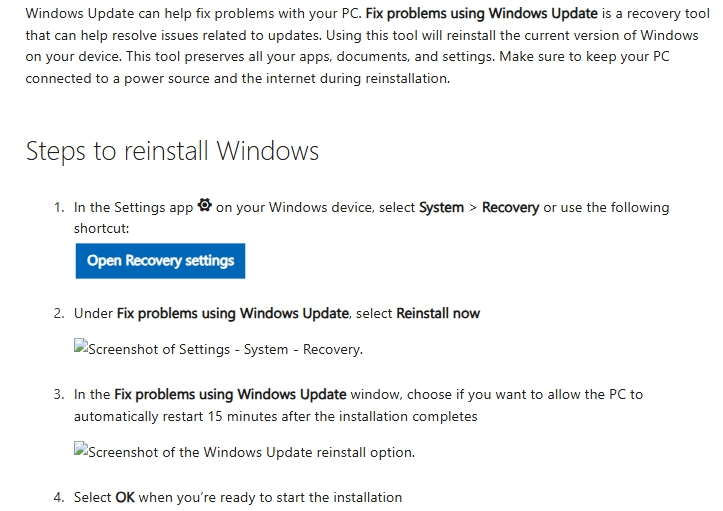723x511 pixels.
Task: Click the bold 'OK' text in step 4
Action: [x=125, y=498]
